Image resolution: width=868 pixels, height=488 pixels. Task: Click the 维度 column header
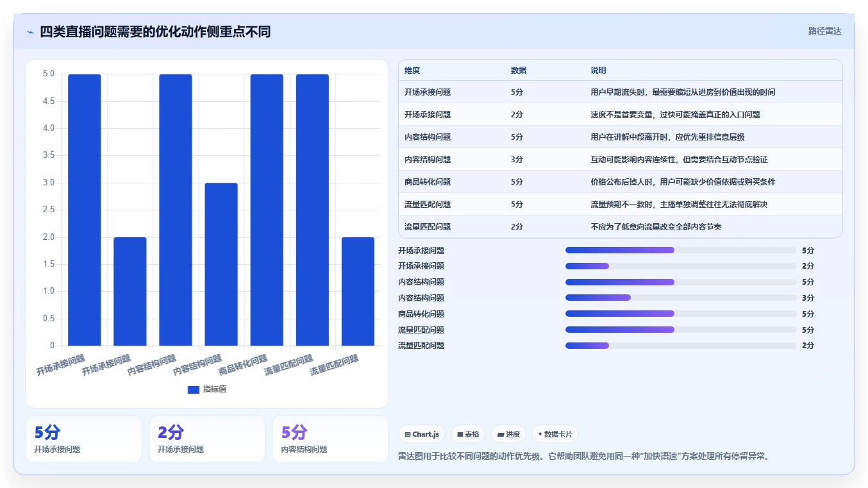click(x=412, y=71)
